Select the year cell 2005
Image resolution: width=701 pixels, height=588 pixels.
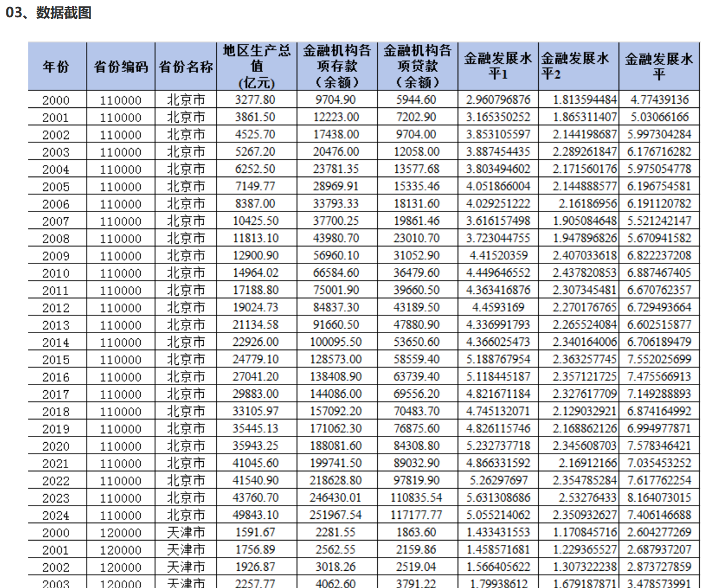click(55, 186)
